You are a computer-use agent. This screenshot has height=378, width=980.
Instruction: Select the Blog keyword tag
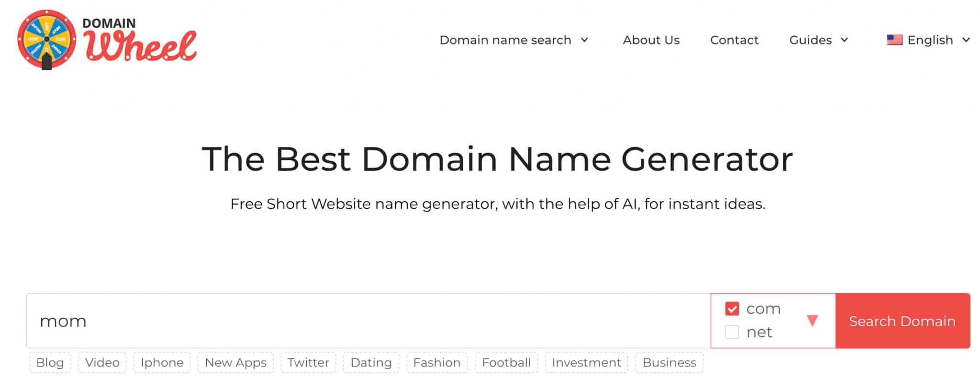pos(50,363)
